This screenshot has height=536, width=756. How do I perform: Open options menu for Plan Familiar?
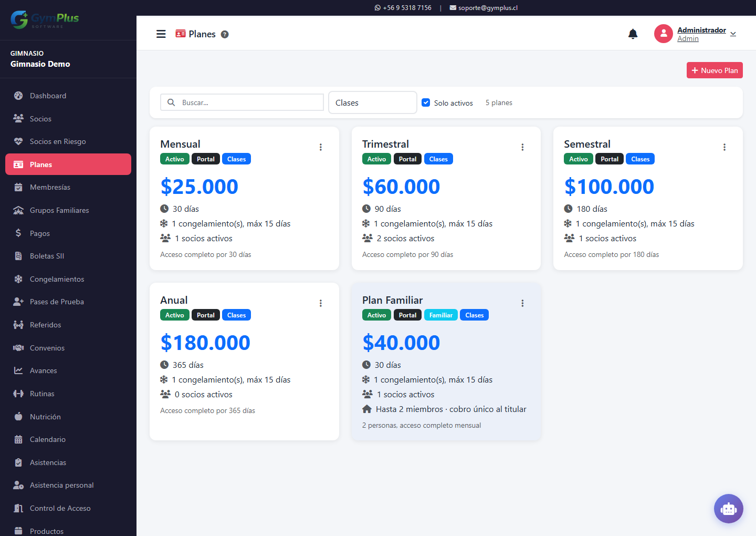[522, 303]
